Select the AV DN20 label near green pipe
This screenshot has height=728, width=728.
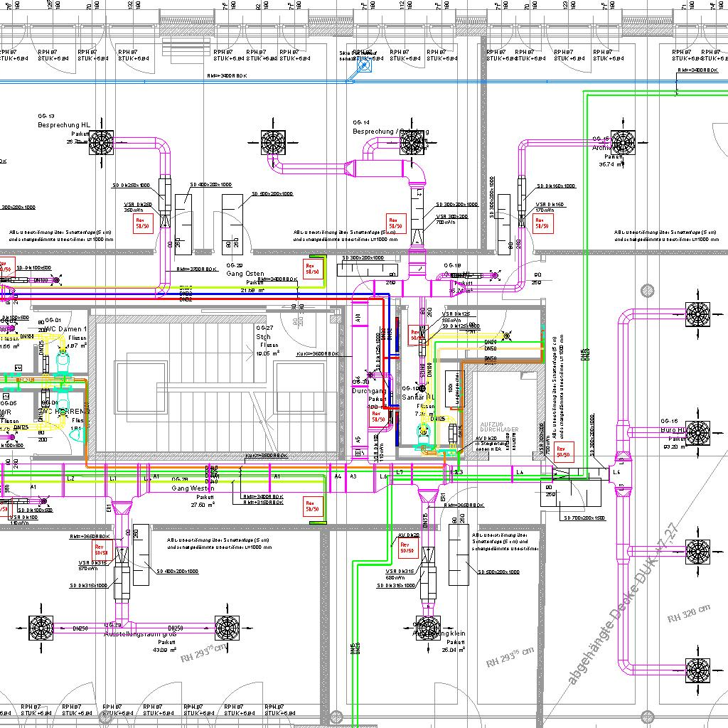pos(409,535)
